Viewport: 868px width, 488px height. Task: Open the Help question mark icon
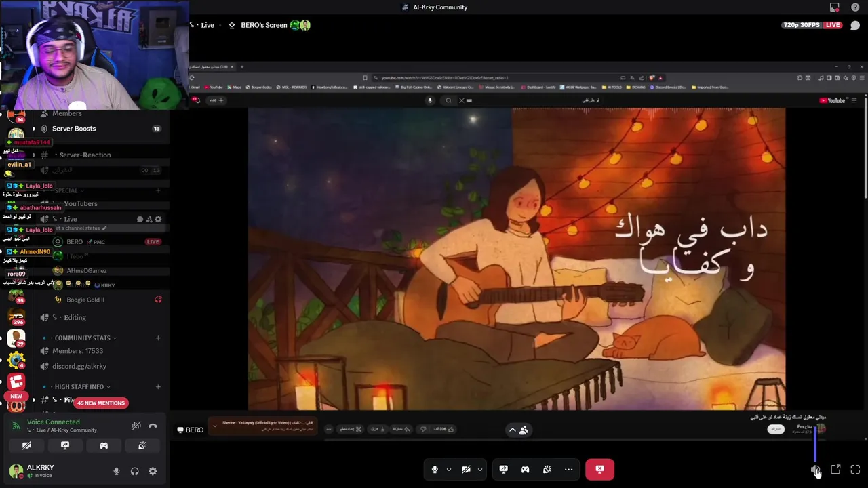tap(855, 7)
